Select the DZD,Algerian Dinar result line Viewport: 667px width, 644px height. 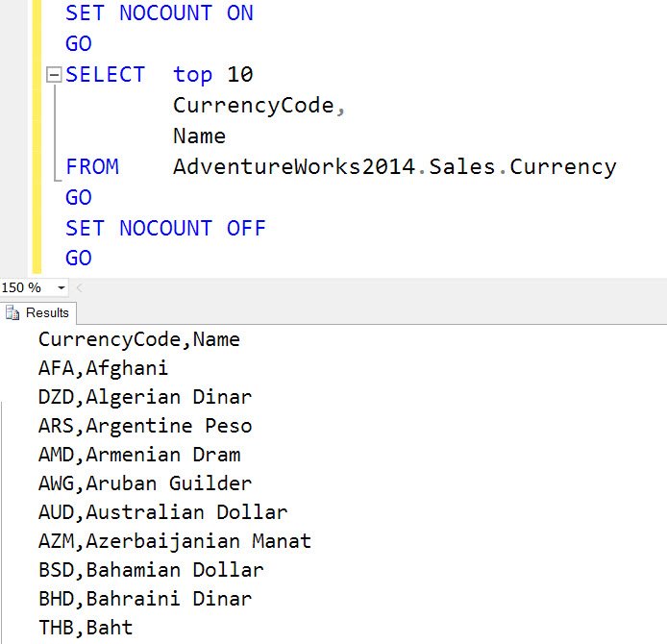click(x=145, y=397)
